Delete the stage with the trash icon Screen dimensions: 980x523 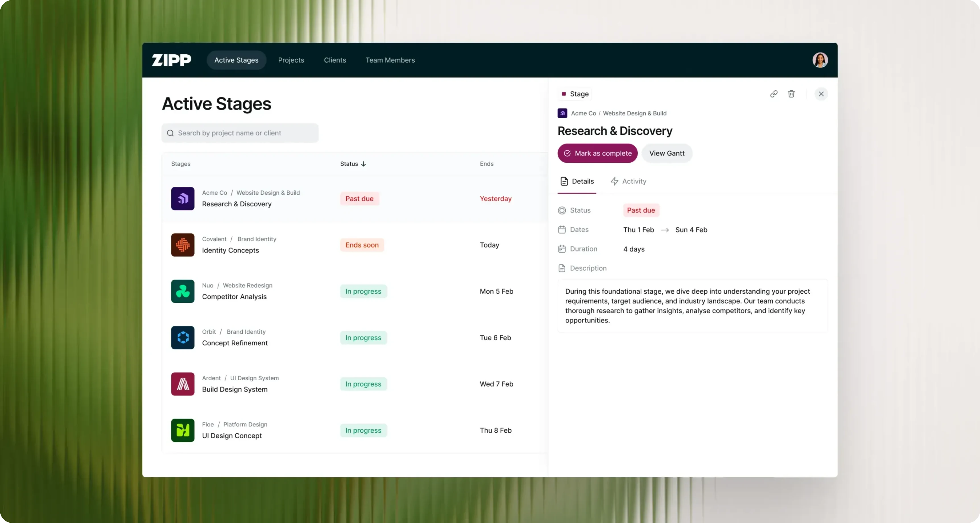click(x=791, y=94)
